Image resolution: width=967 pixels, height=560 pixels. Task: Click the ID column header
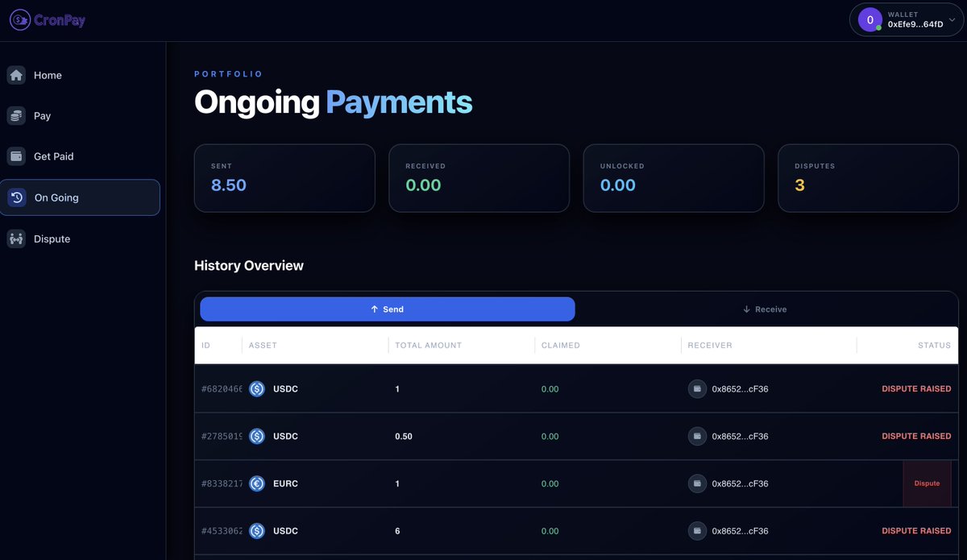pos(206,346)
